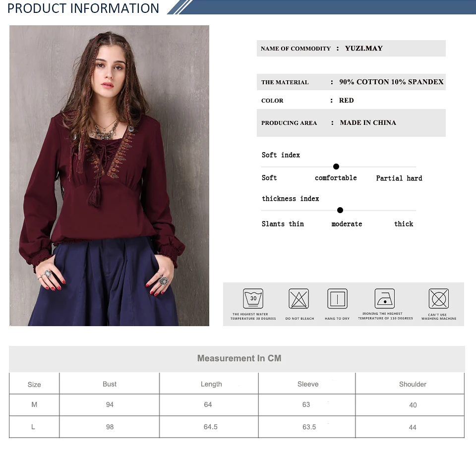The image size is (476, 455).
Task: Click the 'comfortable' scale label
Action: [336, 178]
